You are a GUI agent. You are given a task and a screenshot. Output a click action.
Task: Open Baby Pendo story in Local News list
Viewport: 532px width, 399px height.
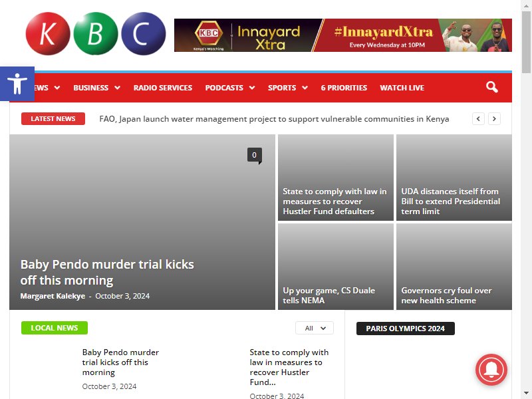[x=120, y=362]
